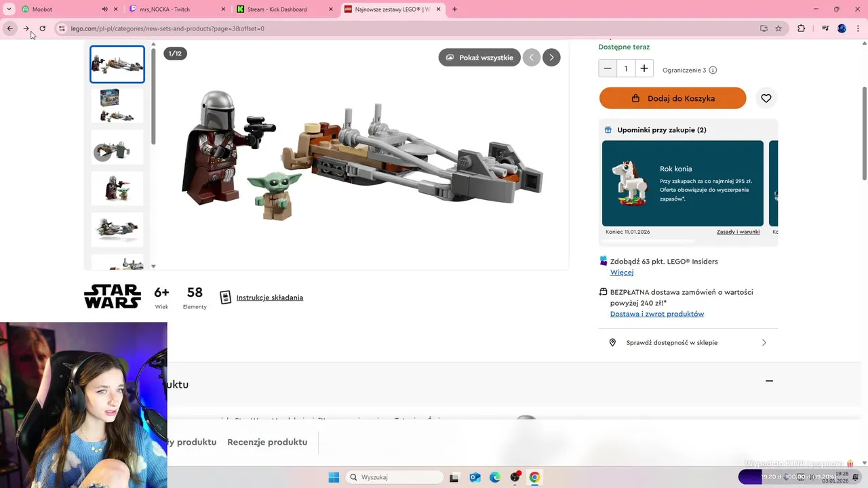868x488 pixels.
Task: Click the install app icon in address bar
Action: point(764,28)
